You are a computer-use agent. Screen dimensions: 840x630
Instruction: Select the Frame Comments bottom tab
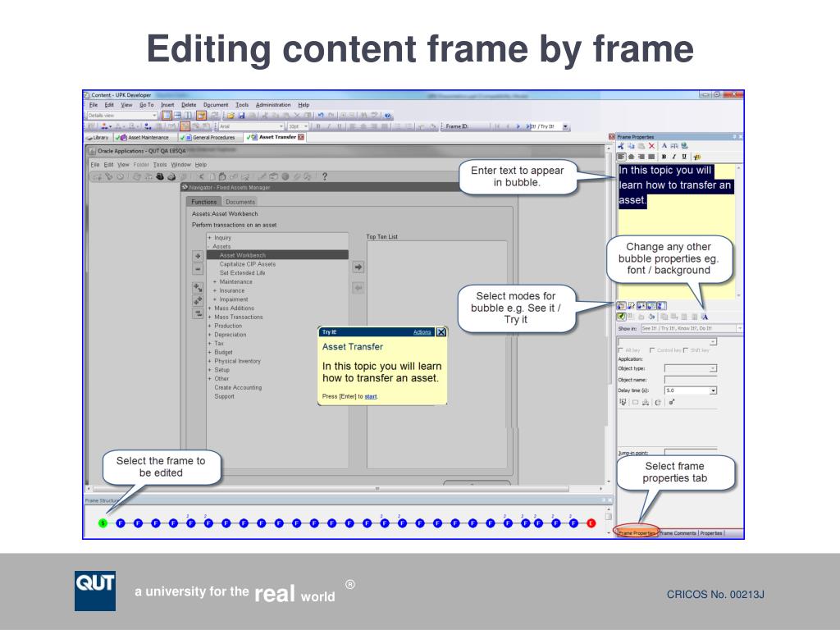click(x=678, y=533)
